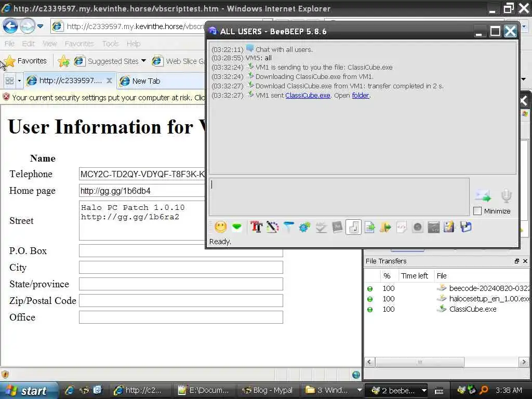The width and height of the screenshot is (532, 399).
Task: Open the File menu in Internet Explorer
Action: point(9,44)
